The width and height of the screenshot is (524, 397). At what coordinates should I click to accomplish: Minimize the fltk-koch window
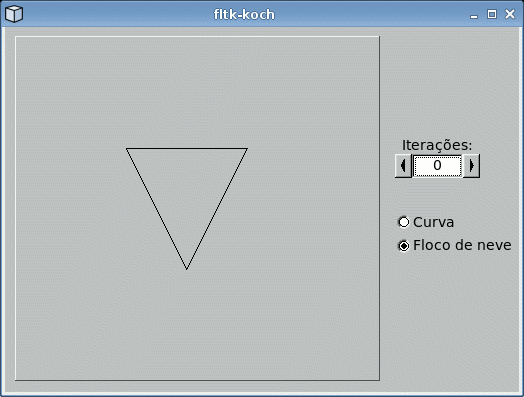tap(474, 15)
